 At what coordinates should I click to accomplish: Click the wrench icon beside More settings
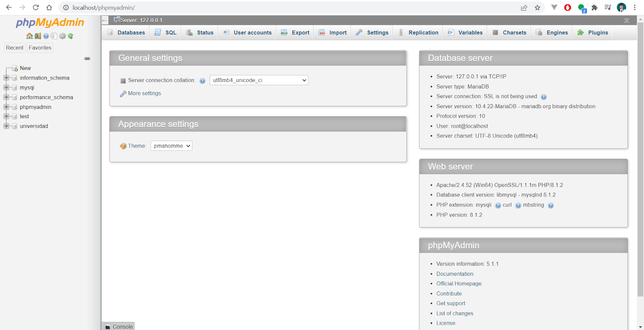tap(123, 94)
